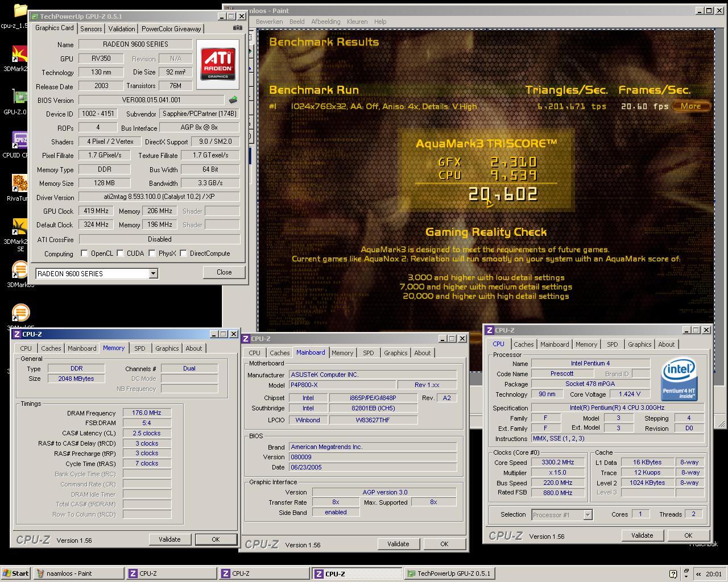
Task: Click OK in CPU-Z Mainboard window
Action: 444,544
